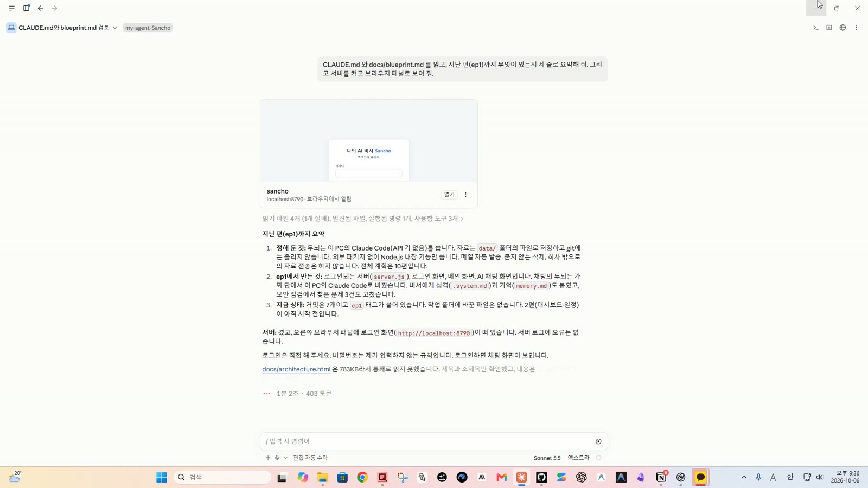Image resolution: width=868 pixels, height=488 pixels.
Task: Click the http://localhost:8790 code text
Action: point(434,333)
